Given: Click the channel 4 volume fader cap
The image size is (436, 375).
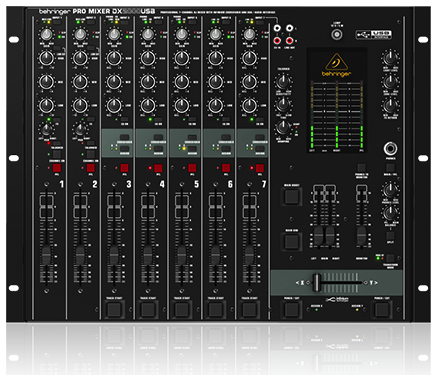Looking at the screenshot, I should pos(148,255).
